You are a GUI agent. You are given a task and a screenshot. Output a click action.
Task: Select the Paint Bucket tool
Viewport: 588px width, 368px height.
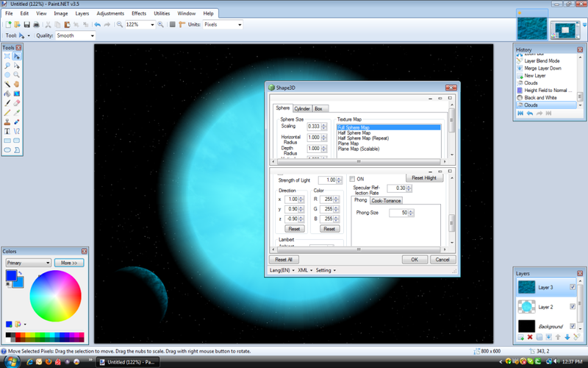[7, 94]
